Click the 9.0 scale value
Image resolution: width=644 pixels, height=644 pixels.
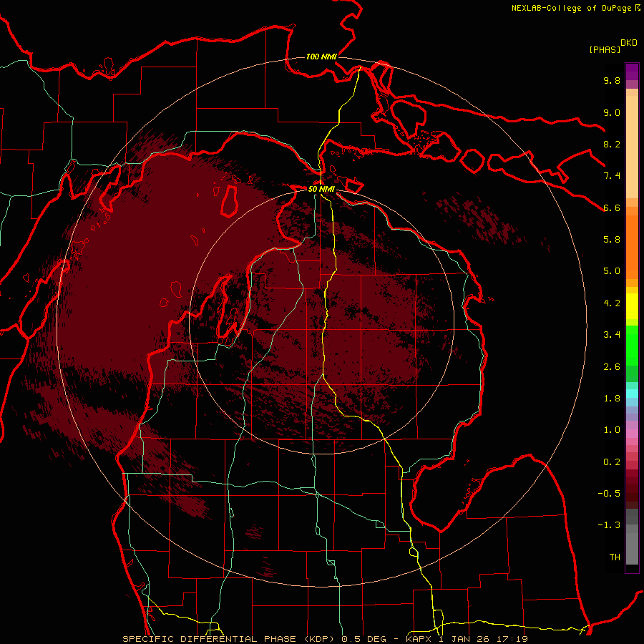[x=612, y=112]
